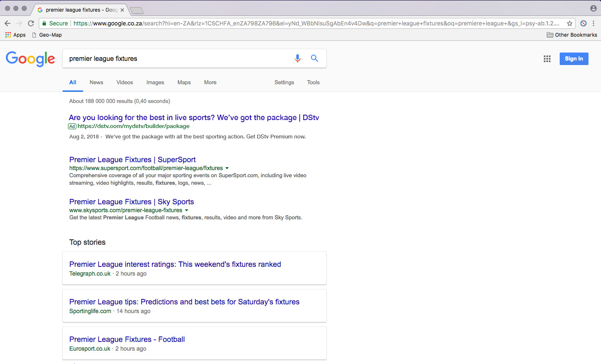The image size is (601, 364).
Task: Click the green Secure padlock icon
Action: pyautogui.click(x=44, y=23)
